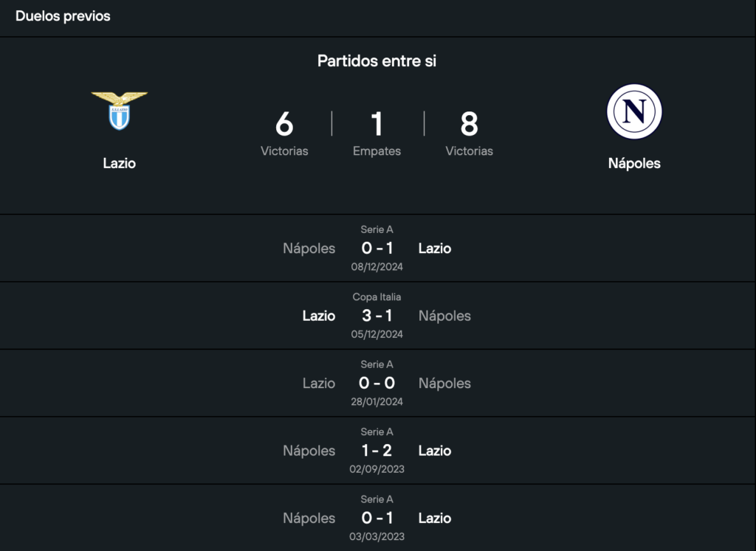Open the 0 - 0 draw score from 28/01/2024
Image resolution: width=756 pixels, height=551 pixels.
(377, 384)
